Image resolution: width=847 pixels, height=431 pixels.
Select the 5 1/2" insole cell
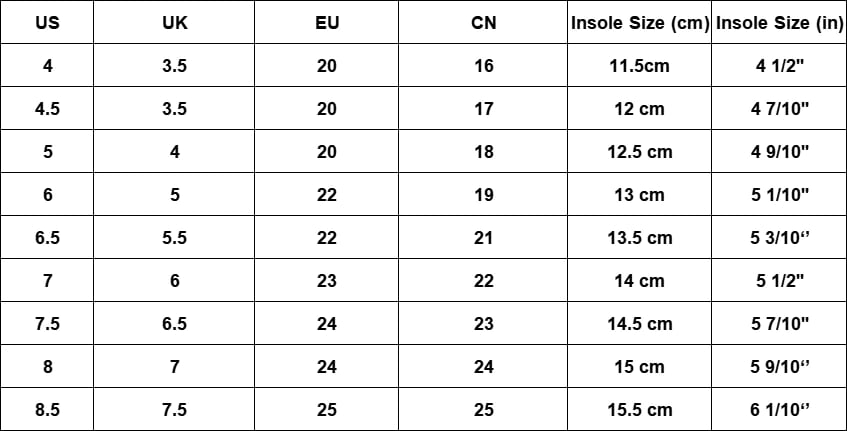(x=780, y=281)
